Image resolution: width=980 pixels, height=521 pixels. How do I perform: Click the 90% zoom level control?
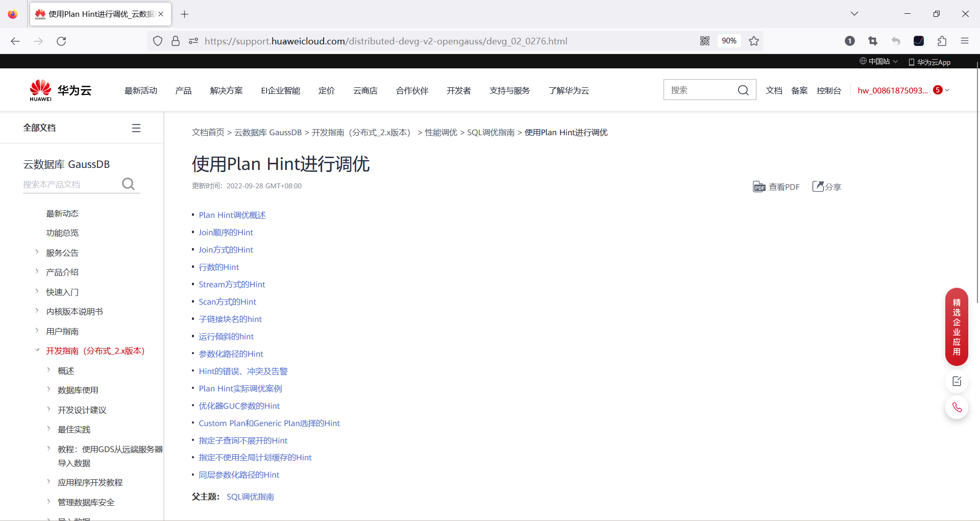tap(729, 41)
